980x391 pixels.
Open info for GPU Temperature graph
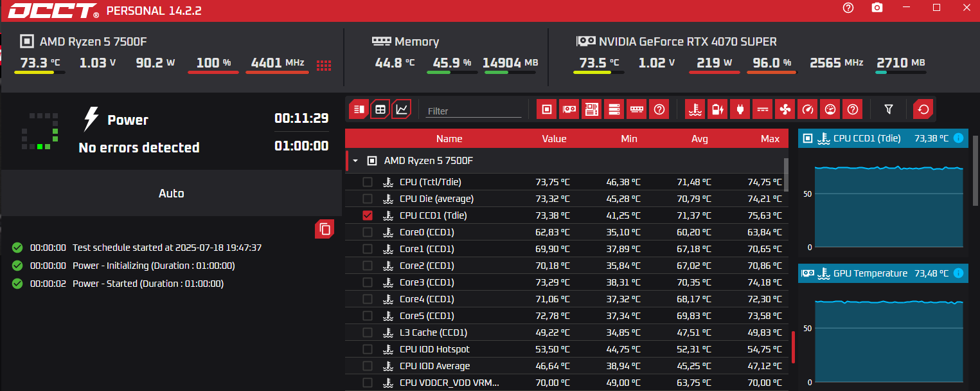[959, 273]
